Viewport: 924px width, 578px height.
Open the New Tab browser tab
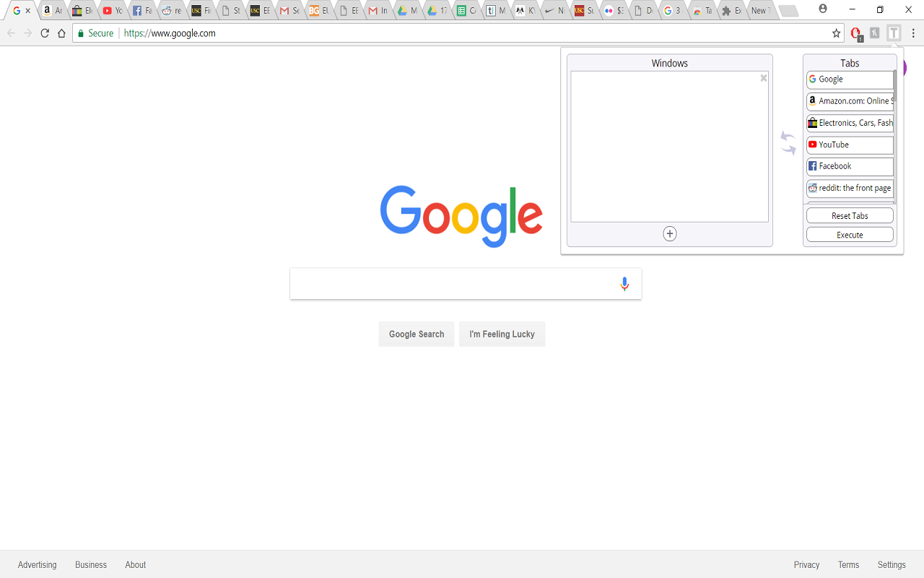click(761, 11)
